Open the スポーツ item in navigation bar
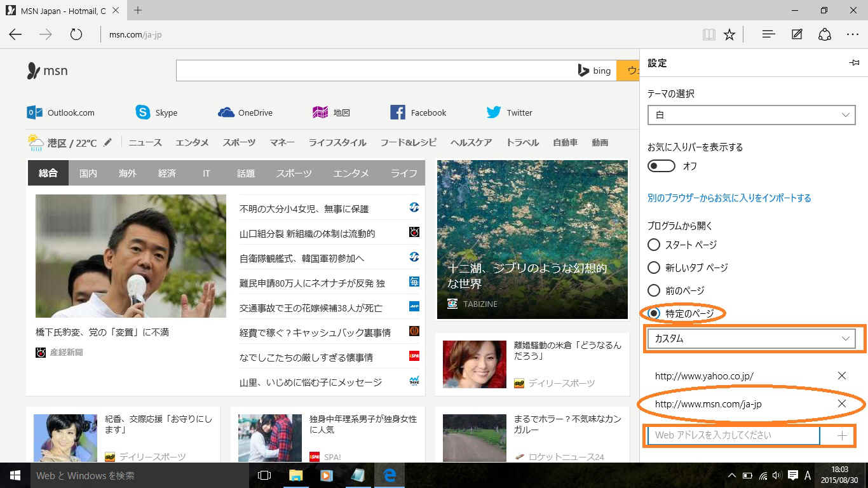The width and height of the screenshot is (868, 488). pos(239,142)
